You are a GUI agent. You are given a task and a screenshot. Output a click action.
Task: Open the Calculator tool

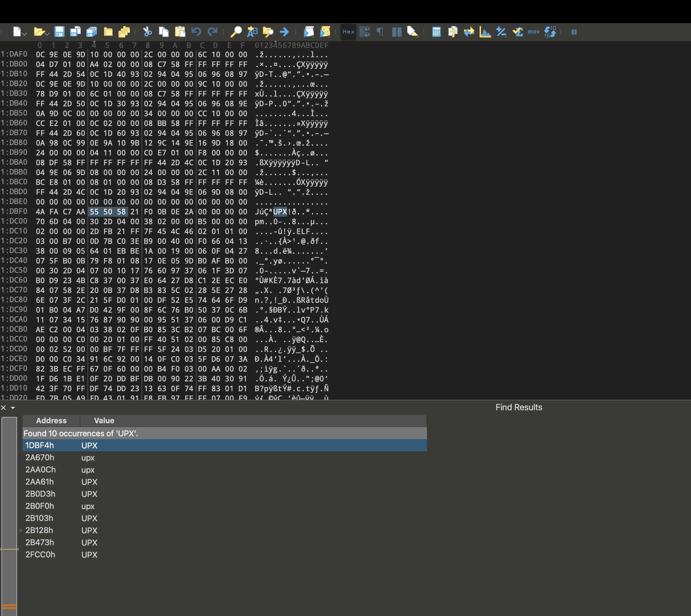pos(436,32)
